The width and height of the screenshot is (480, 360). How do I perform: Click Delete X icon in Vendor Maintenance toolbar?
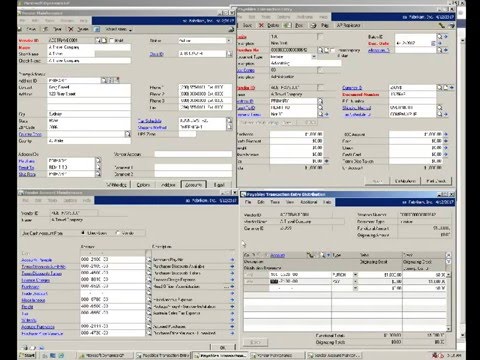coord(71,29)
